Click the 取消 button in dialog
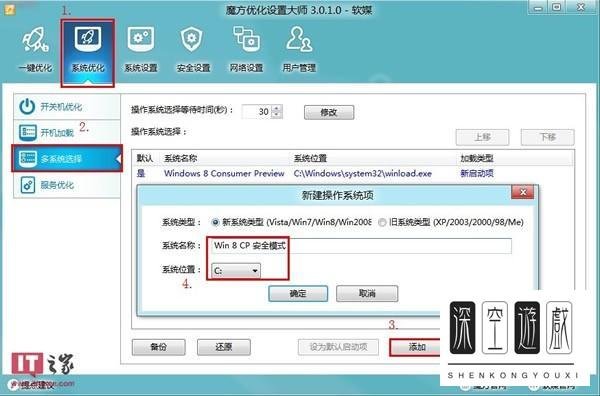This screenshot has width=600, height=396. point(367,293)
